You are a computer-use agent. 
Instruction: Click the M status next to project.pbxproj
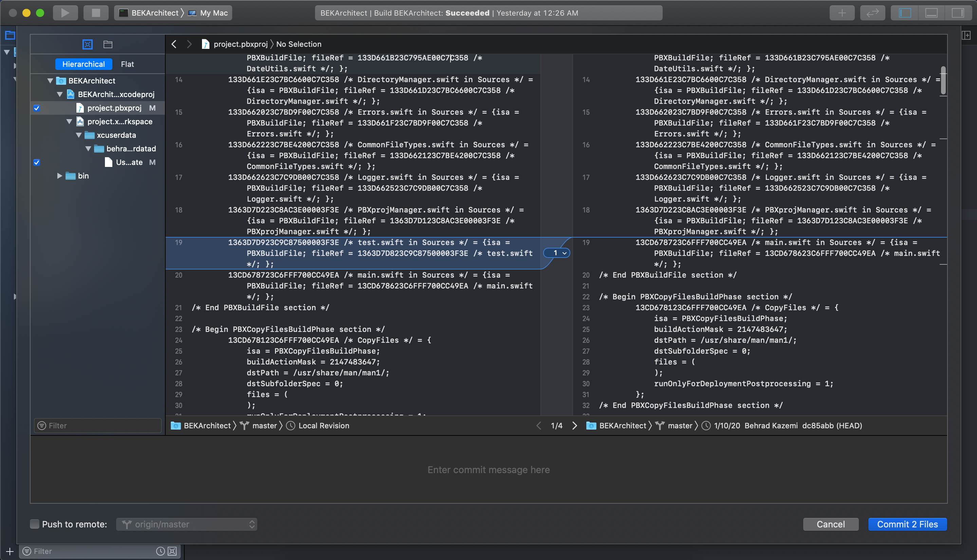click(x=152, y=108)
